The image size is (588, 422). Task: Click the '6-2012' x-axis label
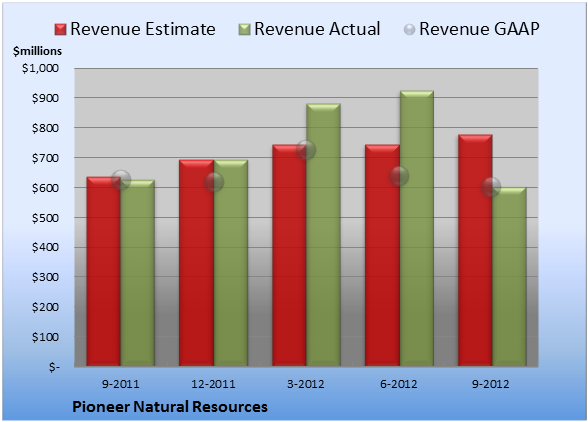coord(399,384)
